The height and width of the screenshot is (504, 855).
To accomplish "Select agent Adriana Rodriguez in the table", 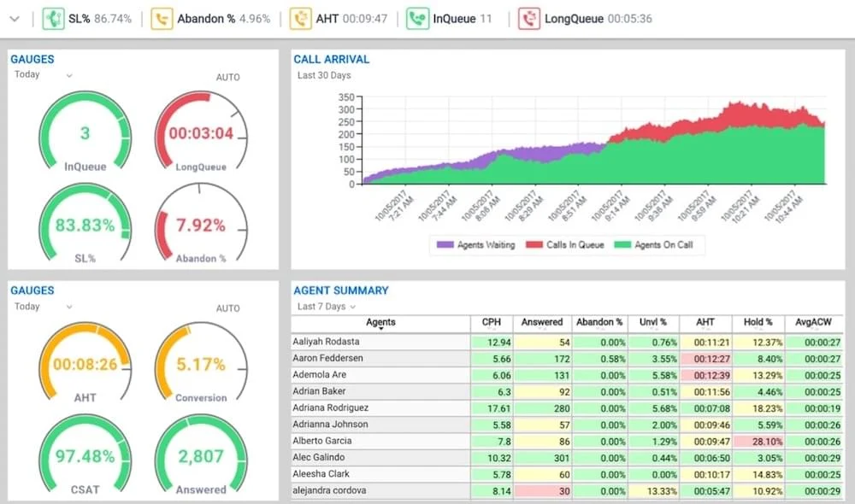I will [330, 407].
